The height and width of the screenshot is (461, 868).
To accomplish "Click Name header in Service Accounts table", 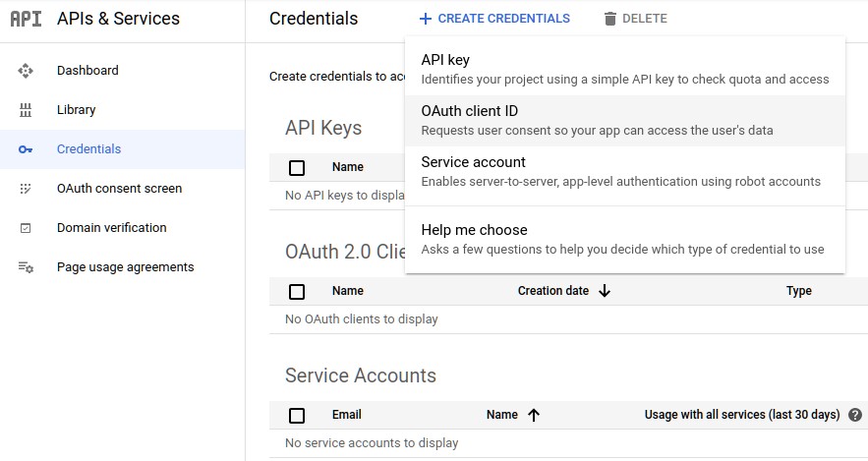I will click(x=502, y=415).
